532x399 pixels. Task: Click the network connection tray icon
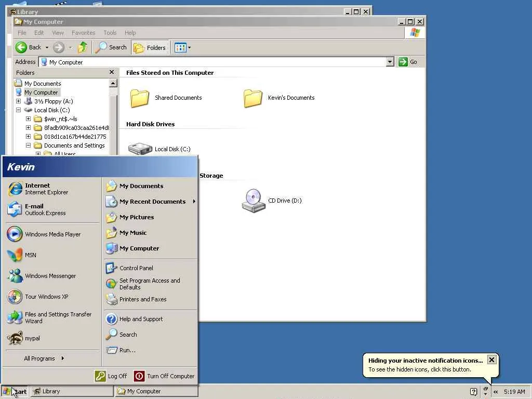(x=486, y=391)
